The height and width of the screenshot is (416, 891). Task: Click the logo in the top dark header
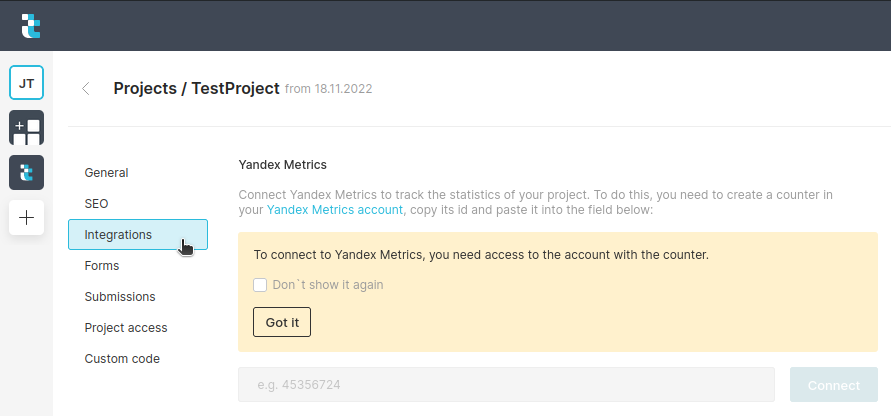tap(31, 26)
